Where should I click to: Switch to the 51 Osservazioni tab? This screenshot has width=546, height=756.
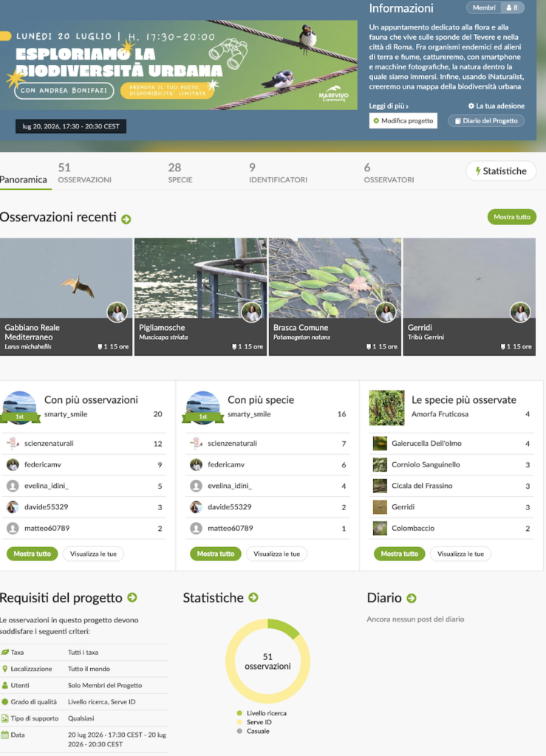click(x=85, y=173)
